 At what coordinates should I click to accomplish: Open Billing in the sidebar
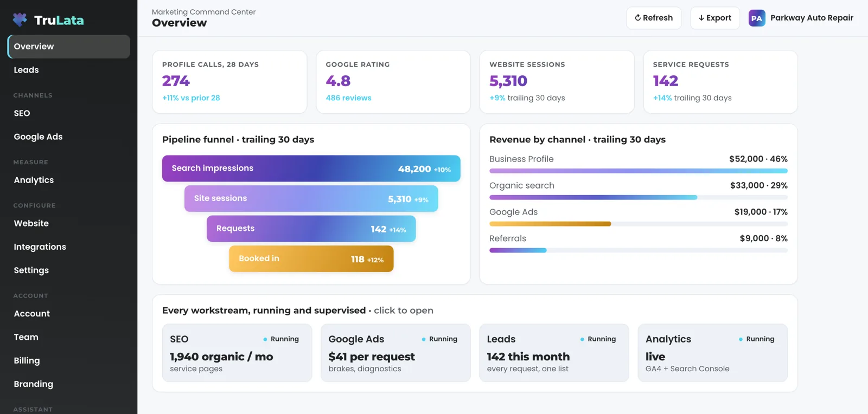pos(69,360)
